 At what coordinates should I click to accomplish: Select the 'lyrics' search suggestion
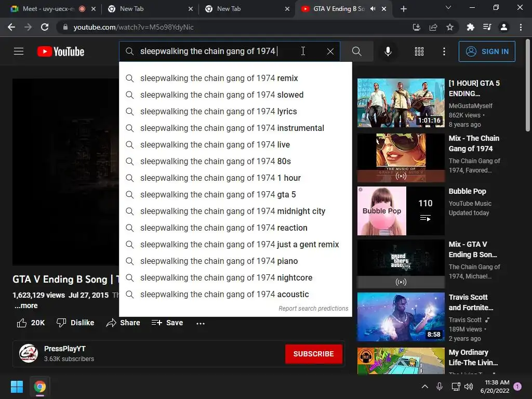click(x=235, y=111)
